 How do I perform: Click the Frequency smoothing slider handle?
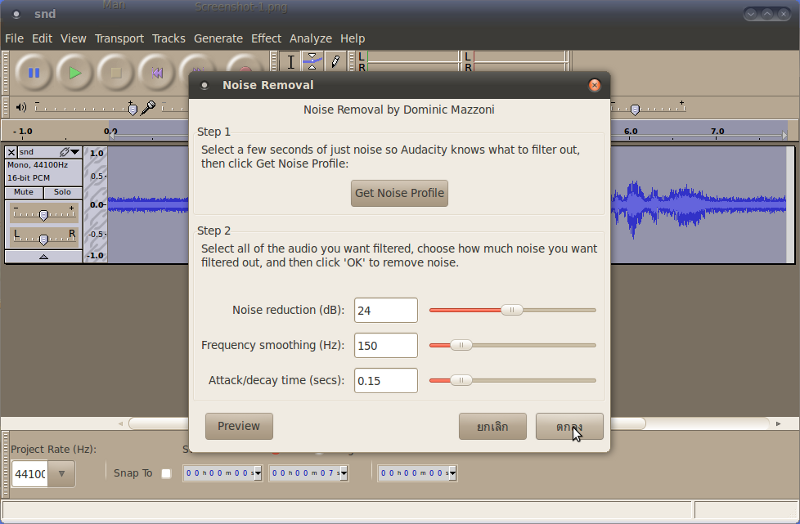click(x=461, y=345)
